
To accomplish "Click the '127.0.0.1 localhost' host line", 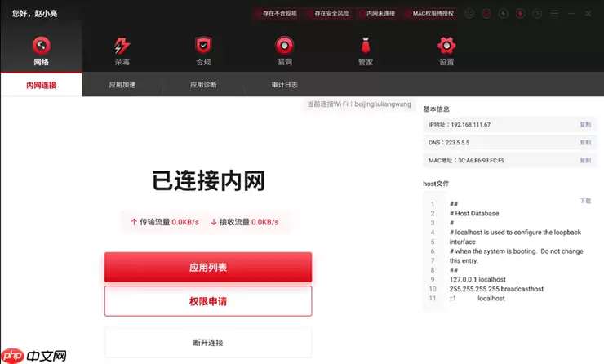I will (477, 279).
